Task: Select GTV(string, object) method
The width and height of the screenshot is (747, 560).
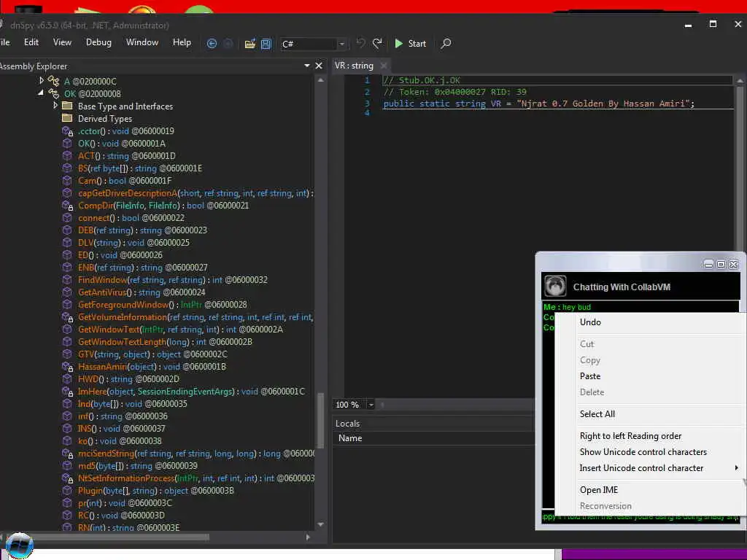Action: (153, 354)
